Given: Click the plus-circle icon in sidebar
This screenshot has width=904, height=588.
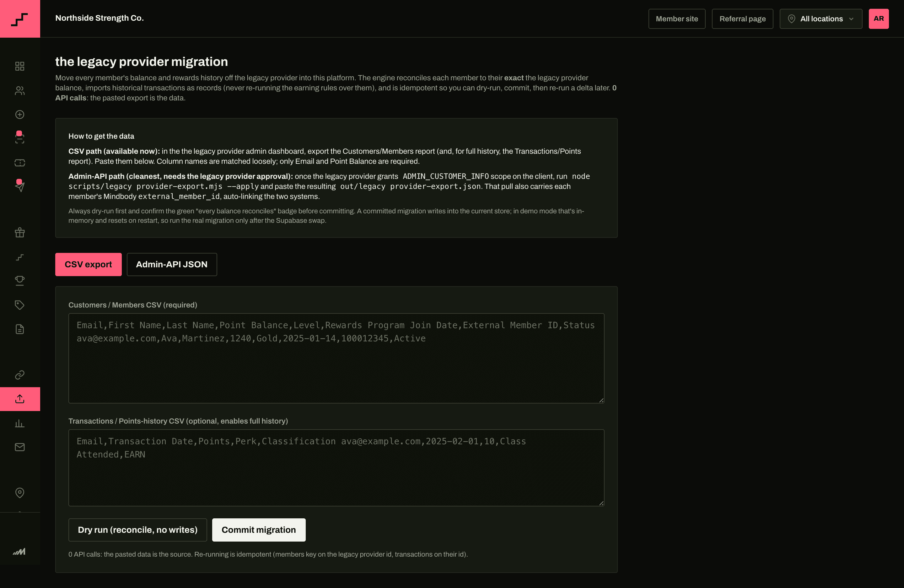Looking at the screenshot, I should [x=20, y=114].
